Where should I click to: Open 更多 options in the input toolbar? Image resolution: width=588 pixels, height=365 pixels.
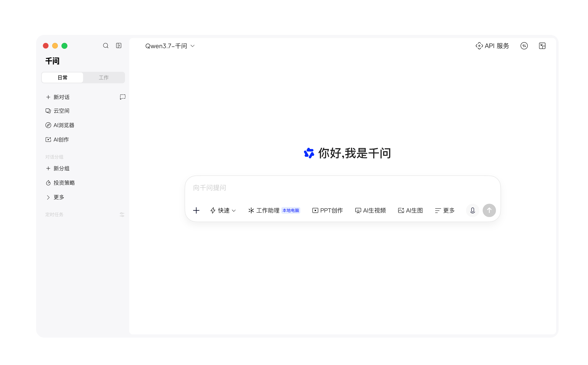(445, 210)
